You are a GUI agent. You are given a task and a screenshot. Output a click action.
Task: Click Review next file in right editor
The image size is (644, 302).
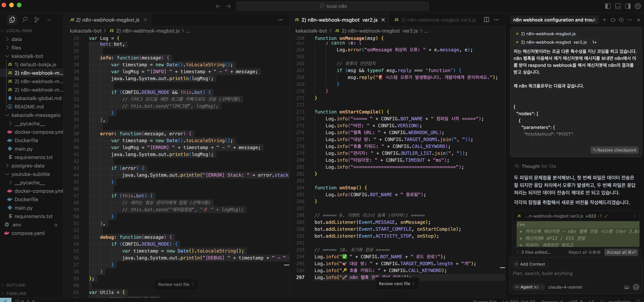coord(397,284)
